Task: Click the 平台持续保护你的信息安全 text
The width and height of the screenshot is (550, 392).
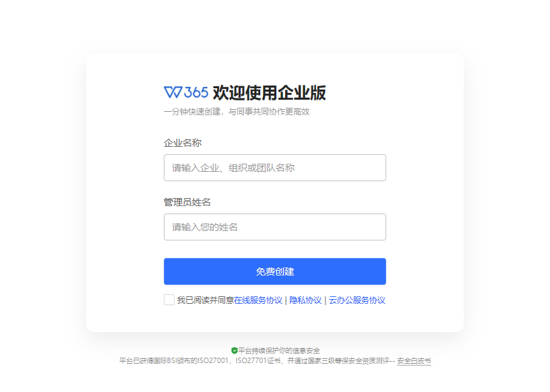Action: click(x=279, y=350)
